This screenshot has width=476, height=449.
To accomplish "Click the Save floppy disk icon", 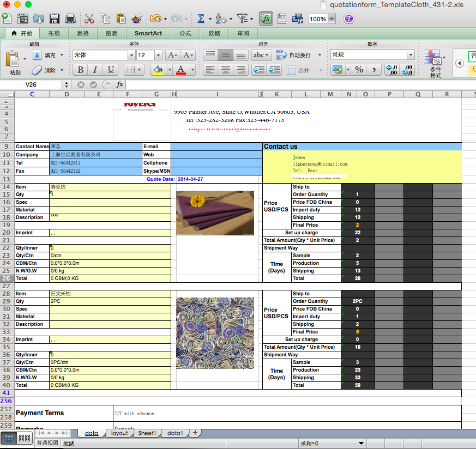I will click(55, 19).
